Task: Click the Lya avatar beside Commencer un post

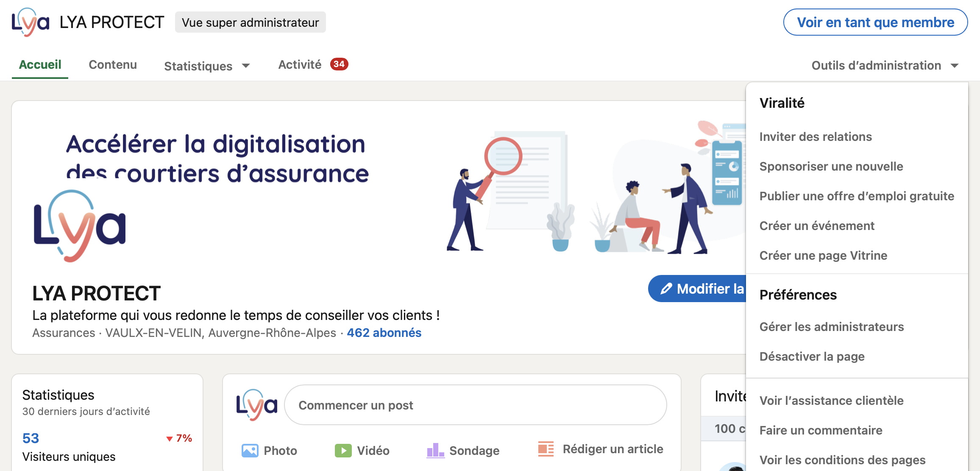Action: [257, 405]
